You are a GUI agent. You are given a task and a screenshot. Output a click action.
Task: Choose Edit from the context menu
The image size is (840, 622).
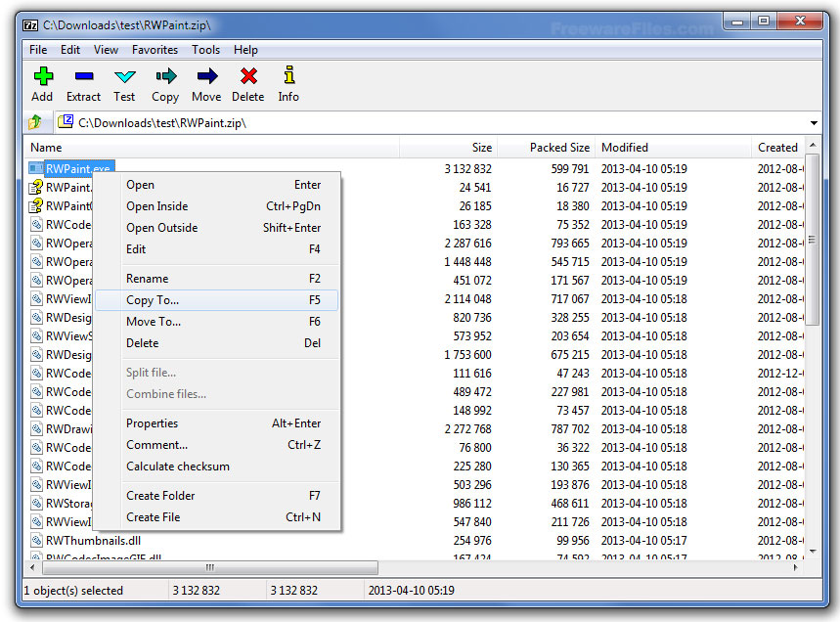216,249
